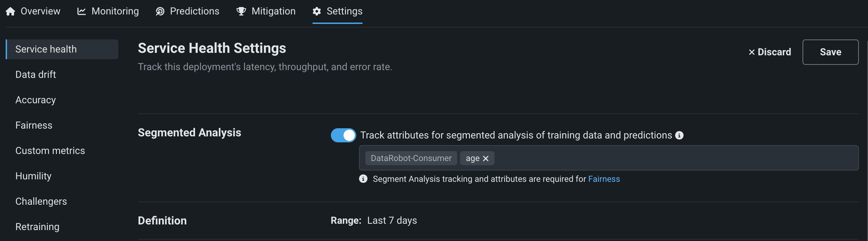Click the Monitoring chart icon

tap(82, 12)
